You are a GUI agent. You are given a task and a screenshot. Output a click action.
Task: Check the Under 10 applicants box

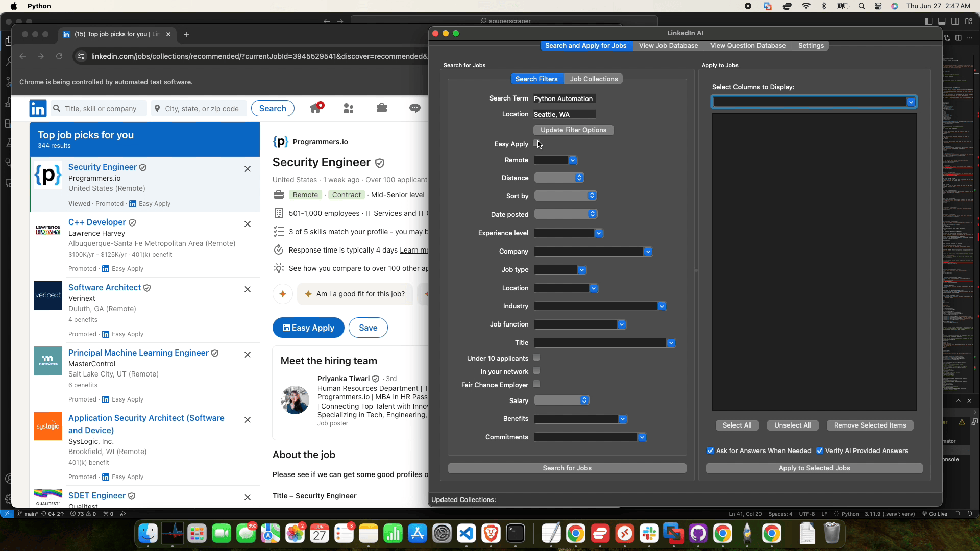pyautogui.click(x=536, y=358)
